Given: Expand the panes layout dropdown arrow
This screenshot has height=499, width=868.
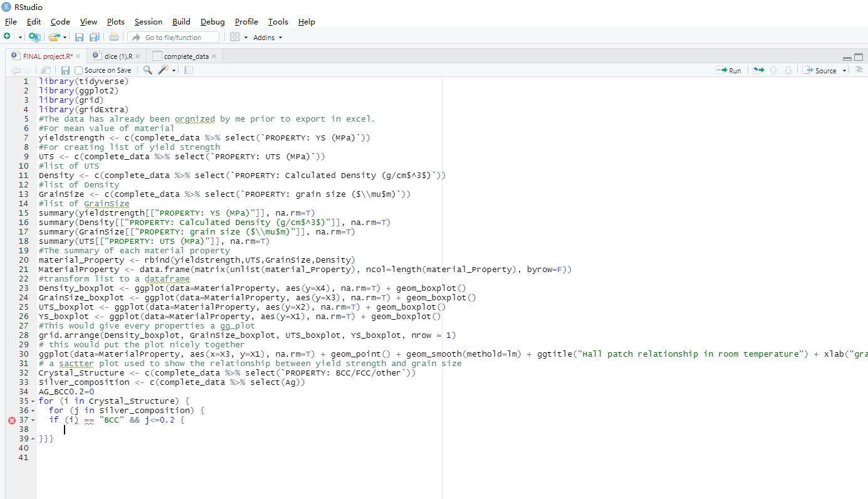Looking at the screenshot, I should pyautogui.click(x=246, y=38).
